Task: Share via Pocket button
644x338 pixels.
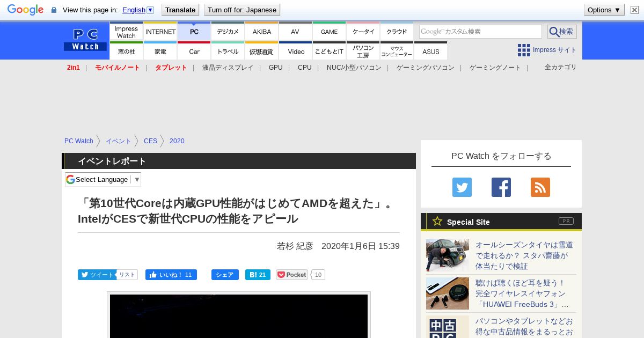Action: point(292,275)
